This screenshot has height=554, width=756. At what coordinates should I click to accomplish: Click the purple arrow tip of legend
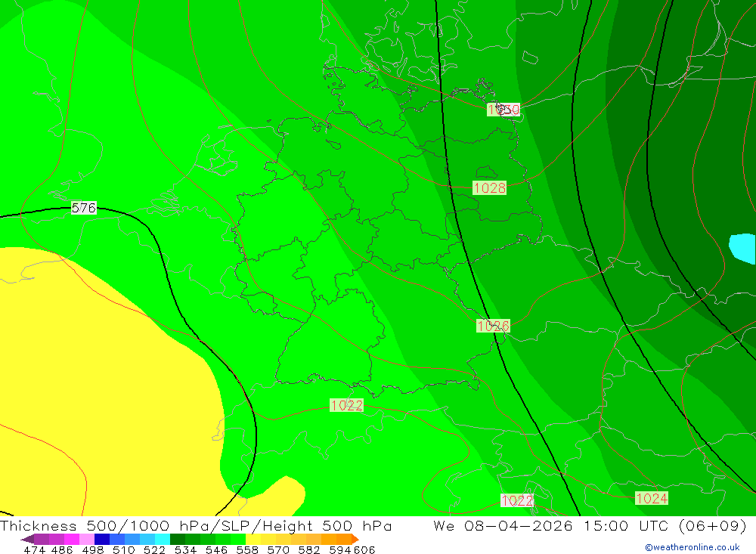click(27, 539)
